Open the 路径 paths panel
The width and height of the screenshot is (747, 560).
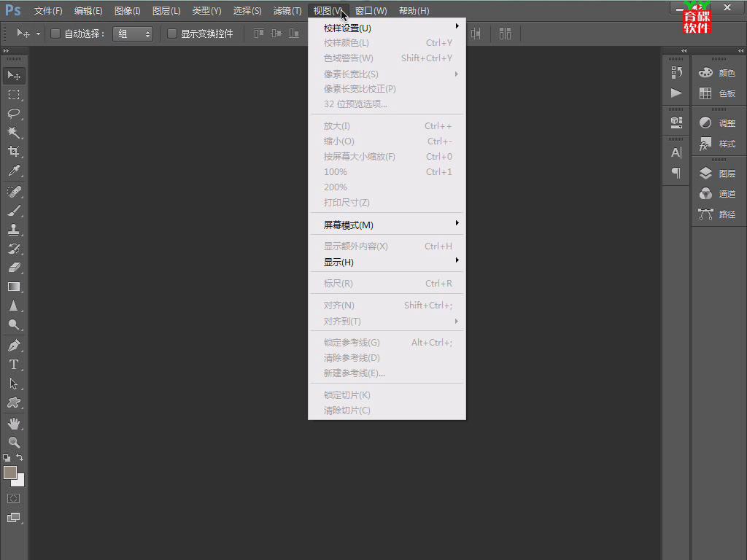coord(718,214)
